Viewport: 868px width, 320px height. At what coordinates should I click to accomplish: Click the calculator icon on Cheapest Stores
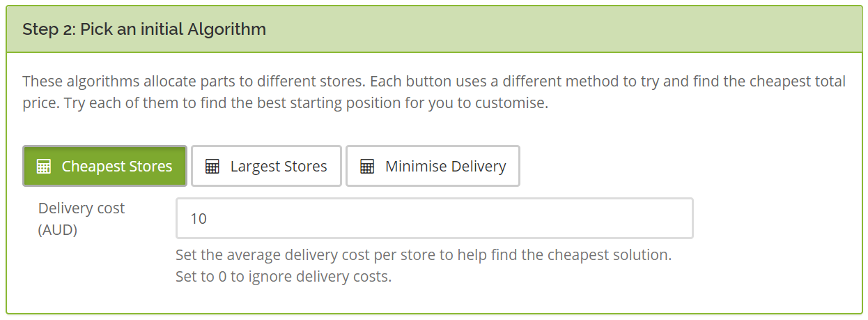pos(44,167)
